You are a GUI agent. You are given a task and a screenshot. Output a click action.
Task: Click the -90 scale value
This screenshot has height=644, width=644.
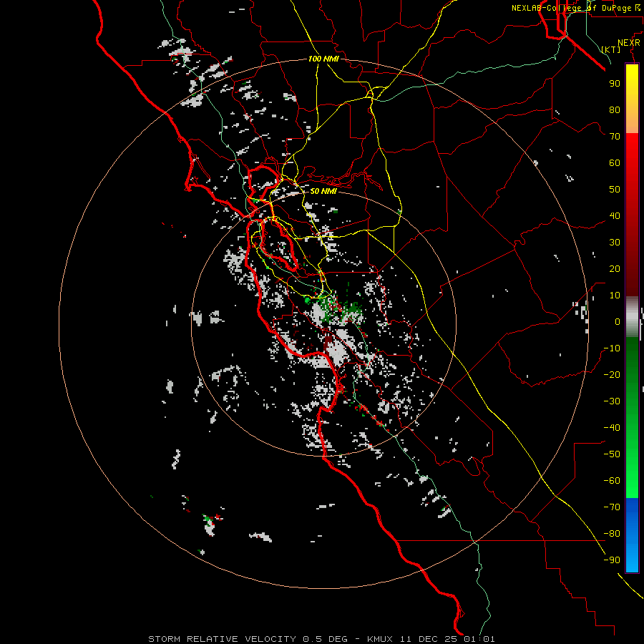point(612,560)
